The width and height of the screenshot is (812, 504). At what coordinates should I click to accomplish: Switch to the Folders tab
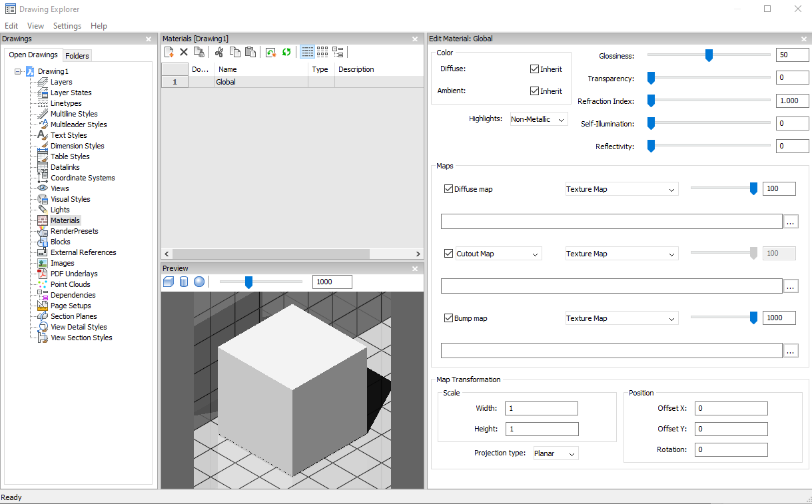[77, 56]
